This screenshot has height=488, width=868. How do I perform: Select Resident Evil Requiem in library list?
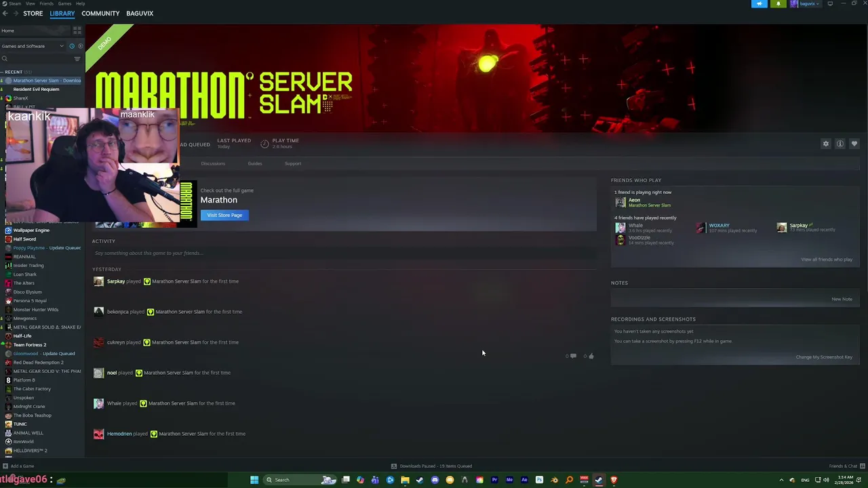click(x=37, y=89)
